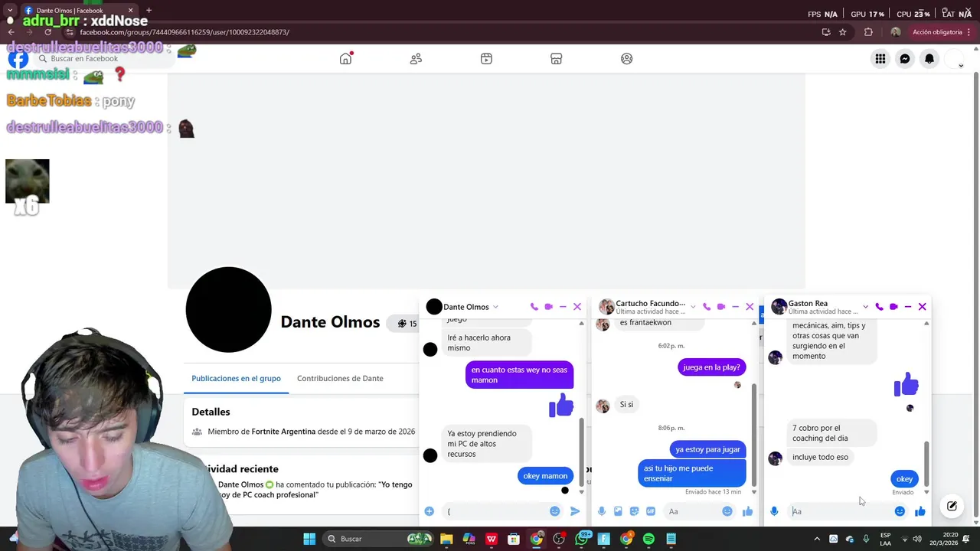Go to Facebook Home icon
The height and width of the screenshot is (551, 980).
[x=345, y=59]
